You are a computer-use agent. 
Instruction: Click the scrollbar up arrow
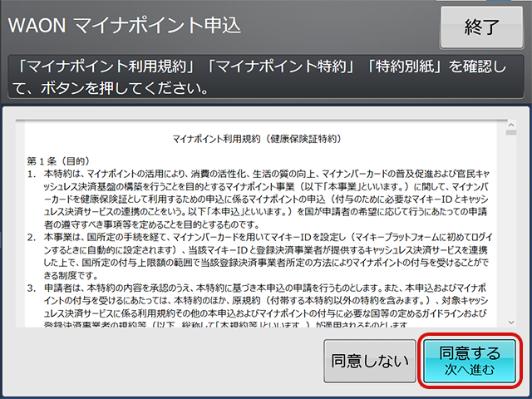(x=512, y=126)
